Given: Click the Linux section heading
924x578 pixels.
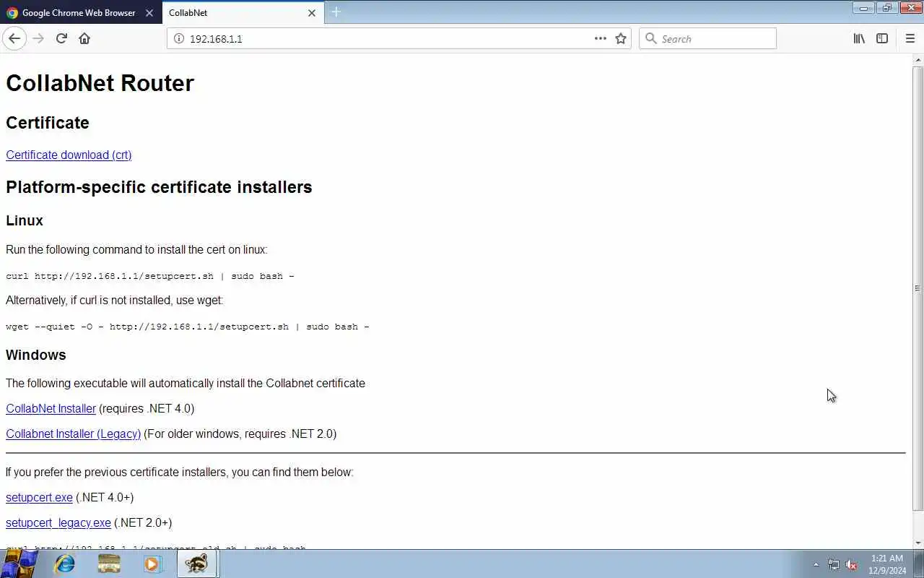Looking at the screenshot, I should 25,220.
